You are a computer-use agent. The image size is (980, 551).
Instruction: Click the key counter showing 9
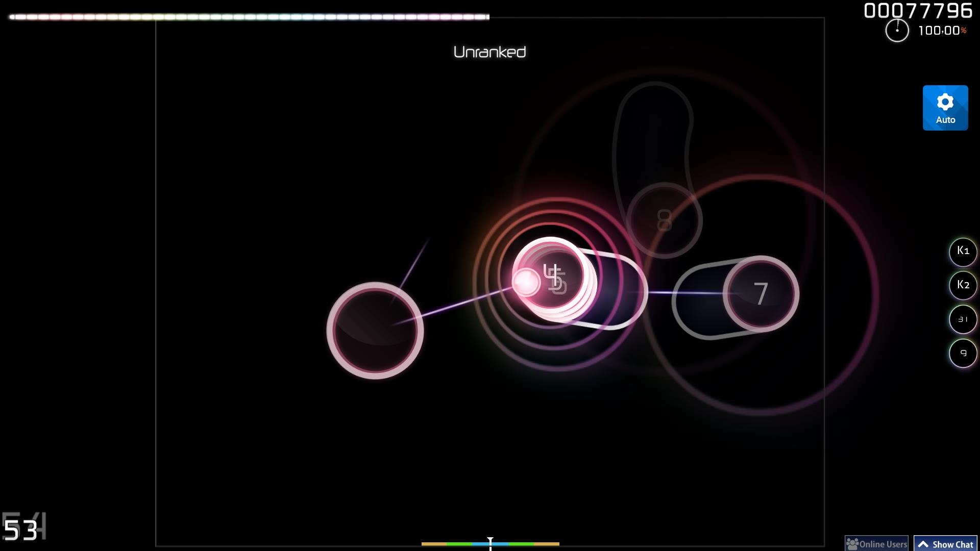[963, 353]
